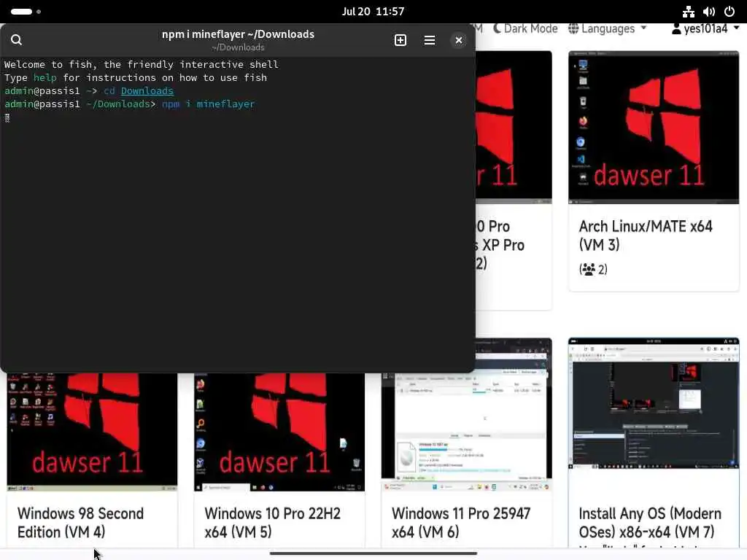Open the power menu icon in top bar
747x560 pixels.
729,12
